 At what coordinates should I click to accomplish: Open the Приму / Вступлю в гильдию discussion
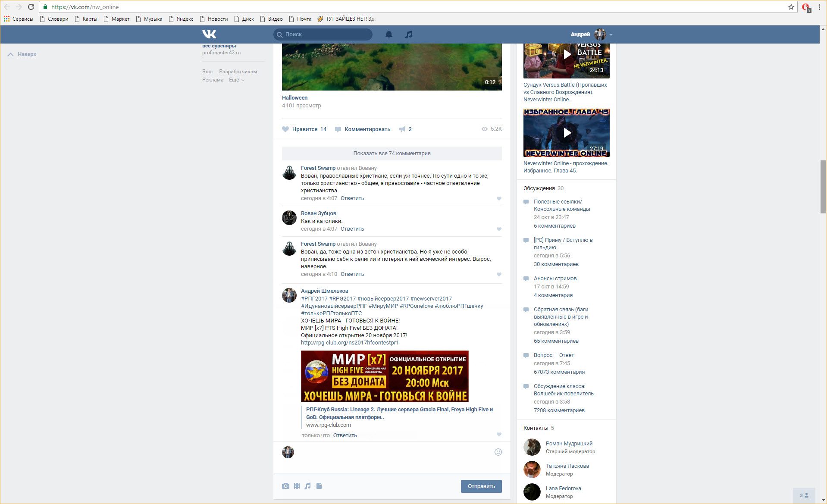(563, 244)
